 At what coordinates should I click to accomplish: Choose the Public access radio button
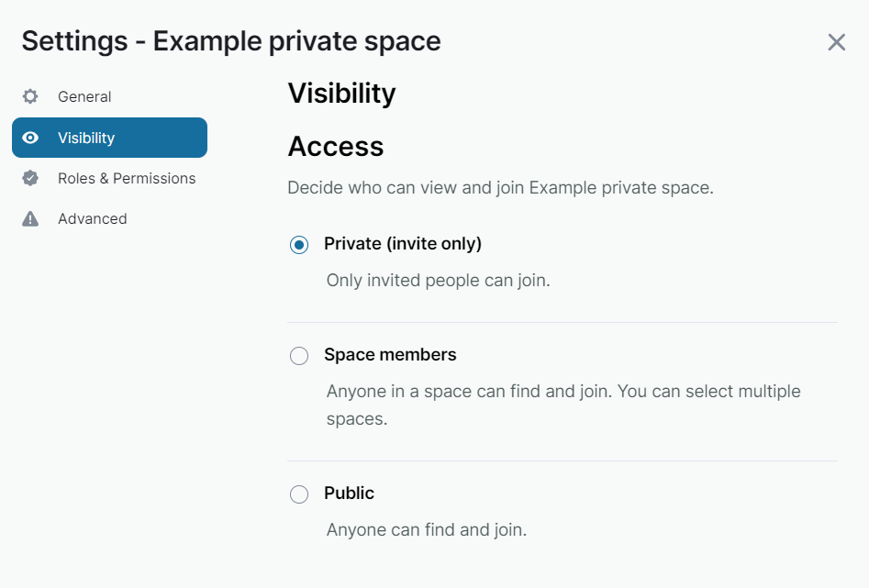tap(299, 494)
